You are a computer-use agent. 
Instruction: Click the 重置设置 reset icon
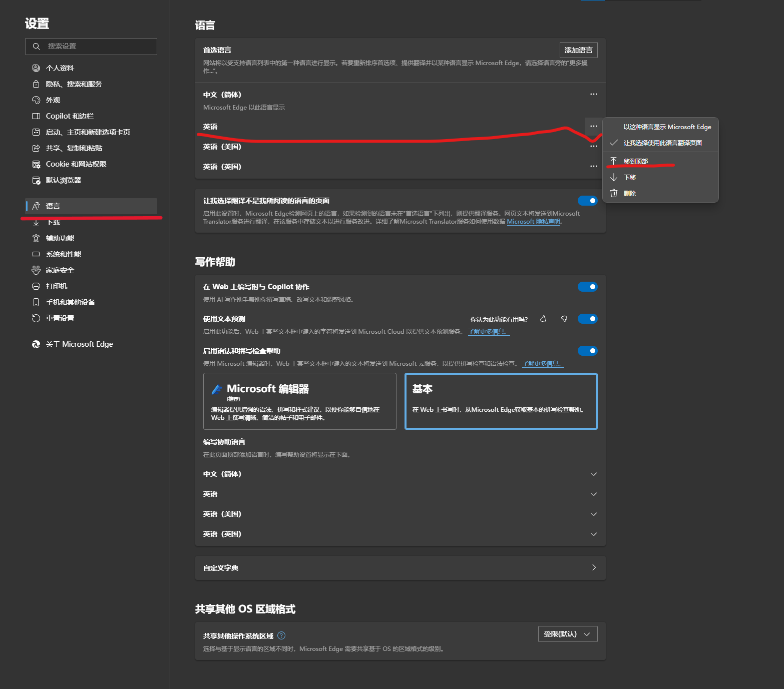36,318
